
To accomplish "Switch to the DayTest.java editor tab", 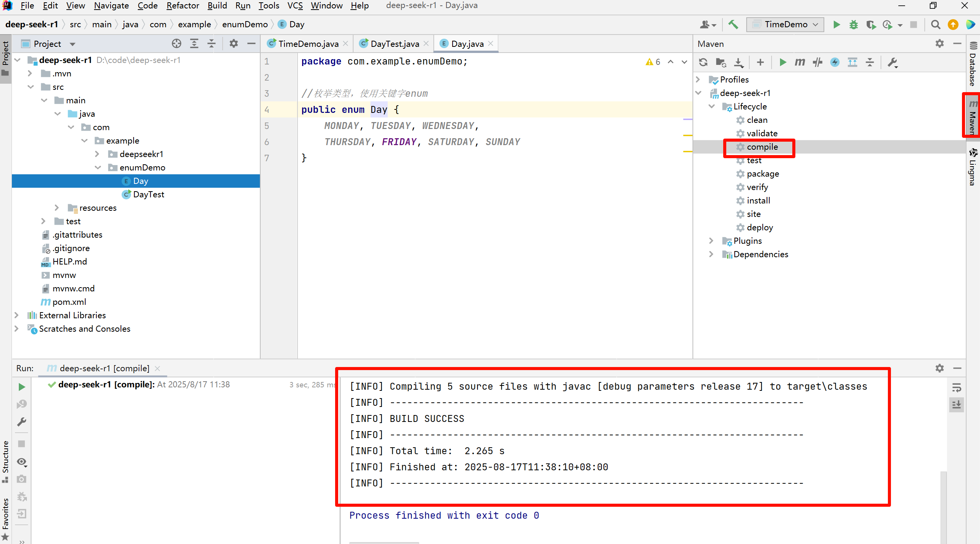I will (x=392, y=43).
